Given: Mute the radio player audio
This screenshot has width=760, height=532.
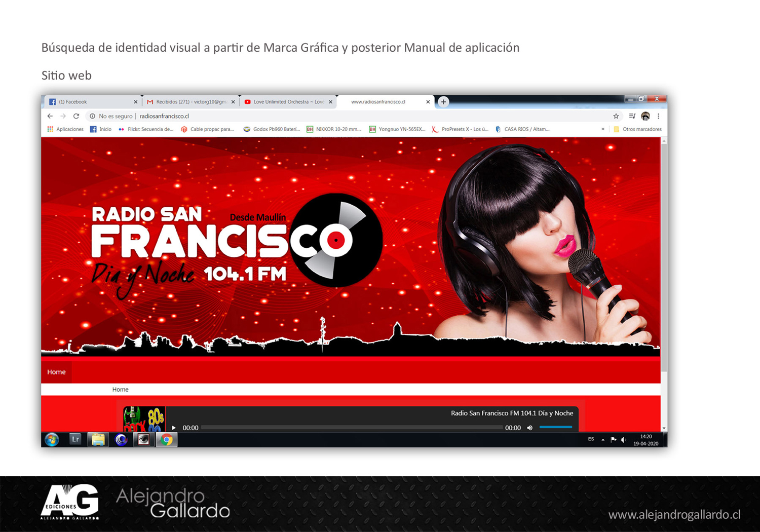Looking at the screenshot, I should coord(530,428).
